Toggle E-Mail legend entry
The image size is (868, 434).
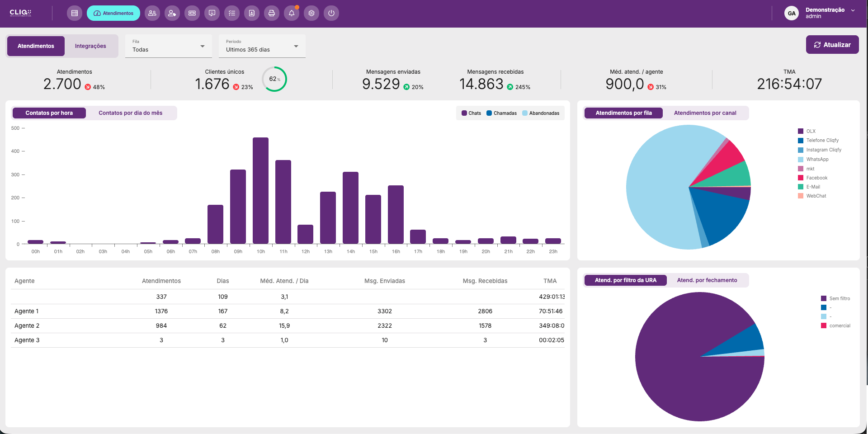(809, 187)
